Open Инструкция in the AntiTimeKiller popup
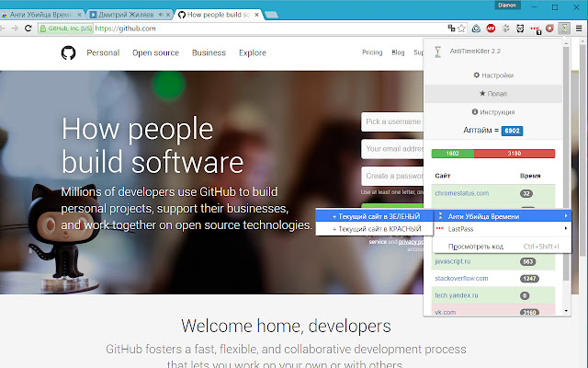 (x=493, y=112)
